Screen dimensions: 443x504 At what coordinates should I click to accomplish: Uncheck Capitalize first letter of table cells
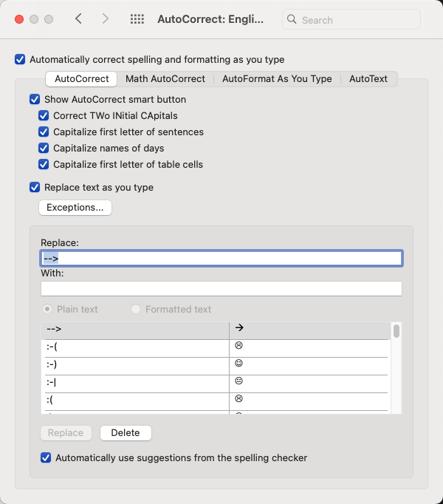coord(44,165)
